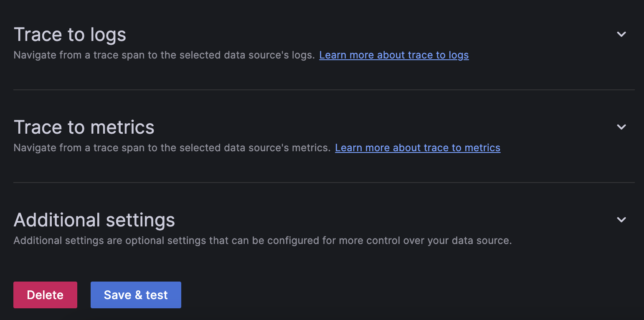Save and test the data source

[136, 295]
